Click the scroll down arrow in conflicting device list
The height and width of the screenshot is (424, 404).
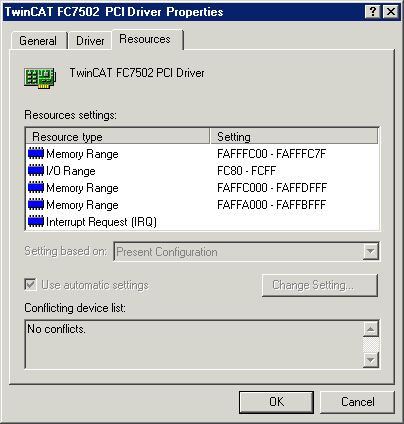371,360
